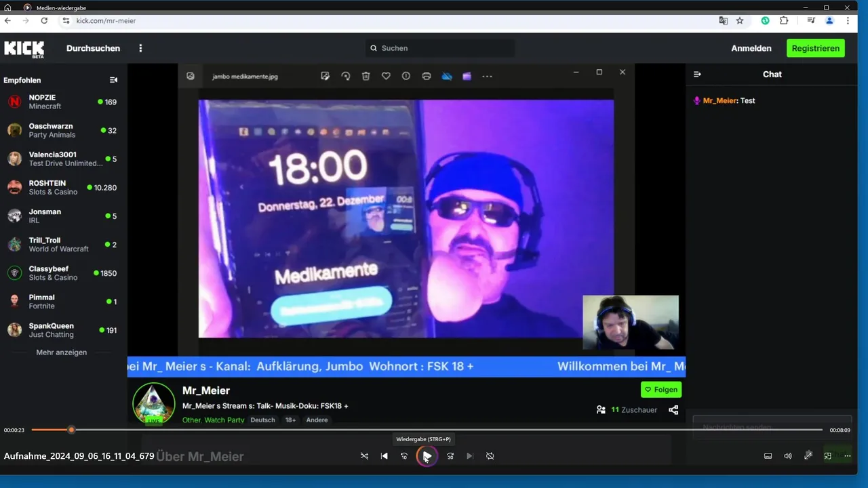Toggle mini player mode
The height and width of the screenshot is (488, 868).
coord(827,456)
